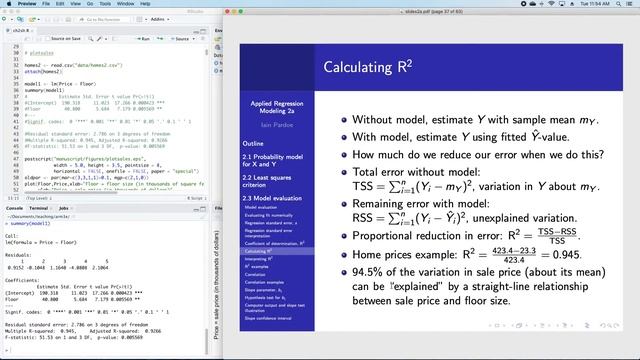This screenshot has width=640, height=360.
Task: Open the Edit menu
Action: pyautogui.click(x=60, y=4)
